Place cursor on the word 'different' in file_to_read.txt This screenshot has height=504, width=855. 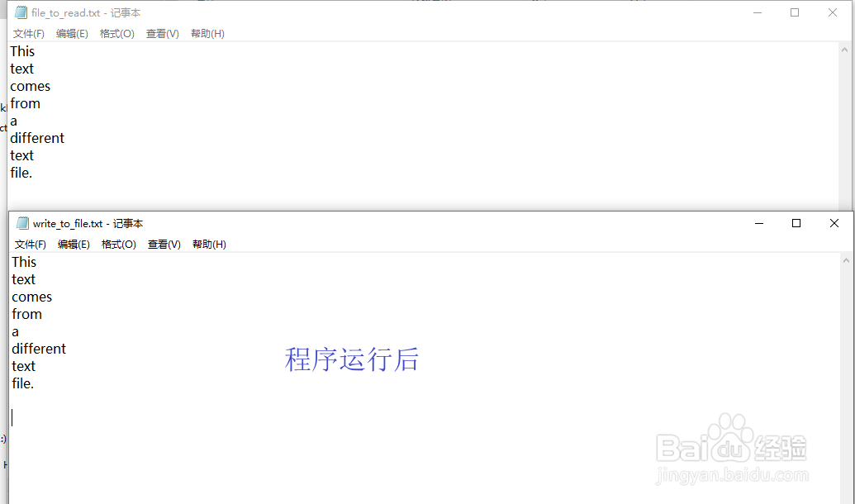click(37, 137)
